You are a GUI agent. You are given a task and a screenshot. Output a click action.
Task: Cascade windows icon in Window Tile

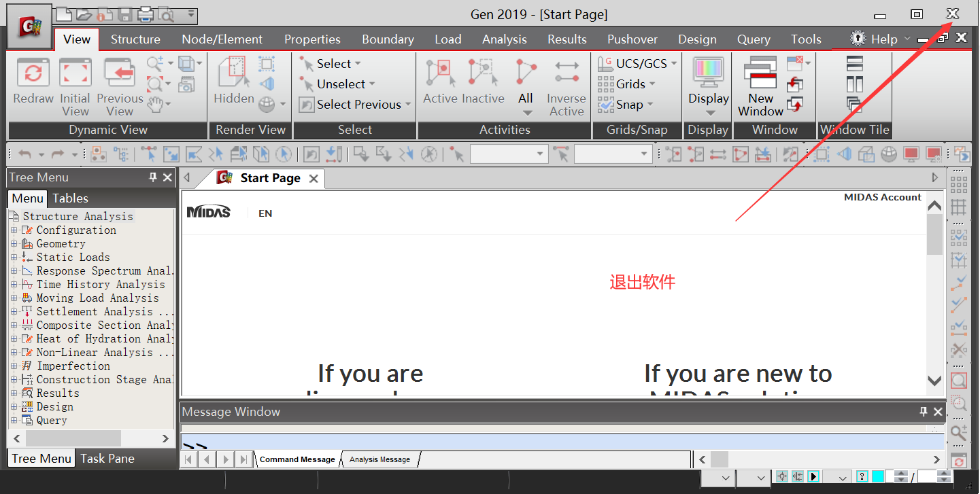point(855,105)
